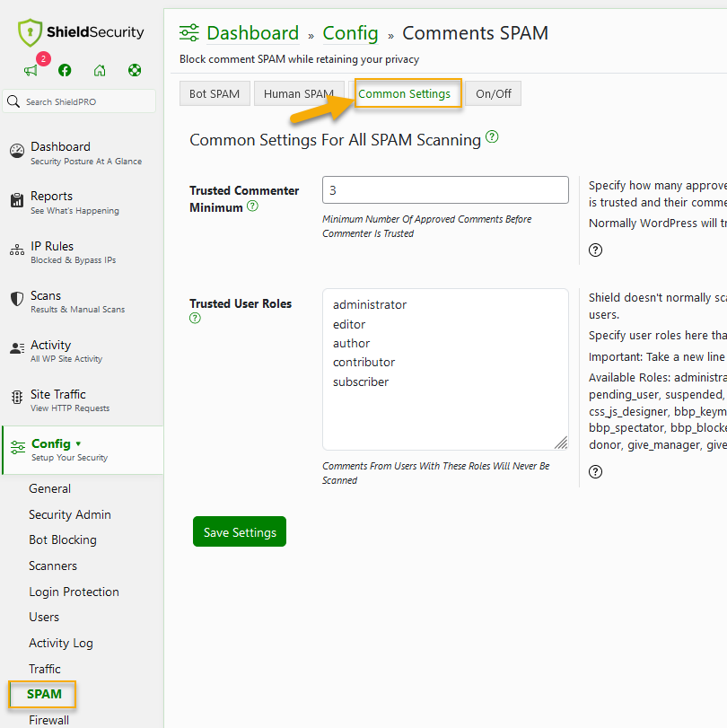Collapse the Config menu arrow
Image resolution: width=727 pixels, height=728 pixels.
78,443
